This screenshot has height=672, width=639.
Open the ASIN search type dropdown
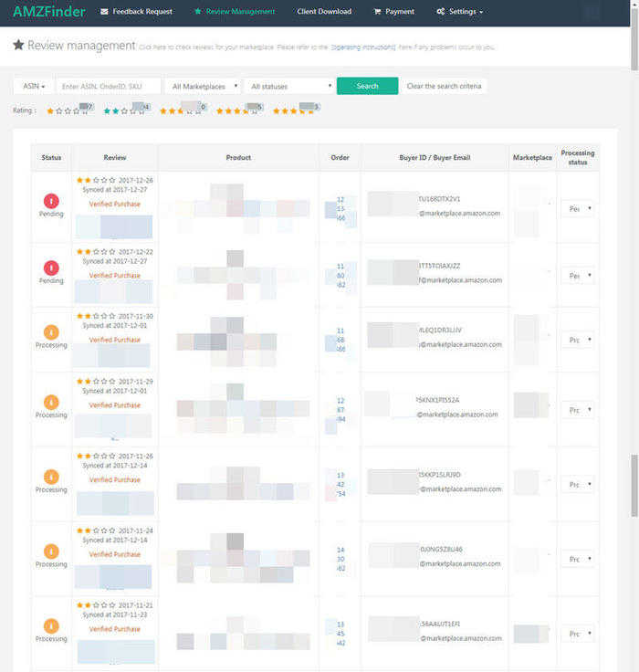[34, 86]
